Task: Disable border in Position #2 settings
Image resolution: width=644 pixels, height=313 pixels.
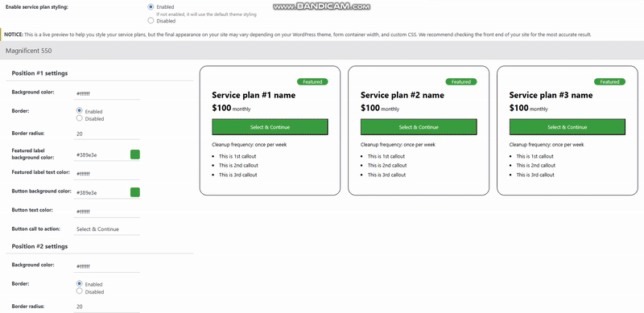Action: point(80,291)
